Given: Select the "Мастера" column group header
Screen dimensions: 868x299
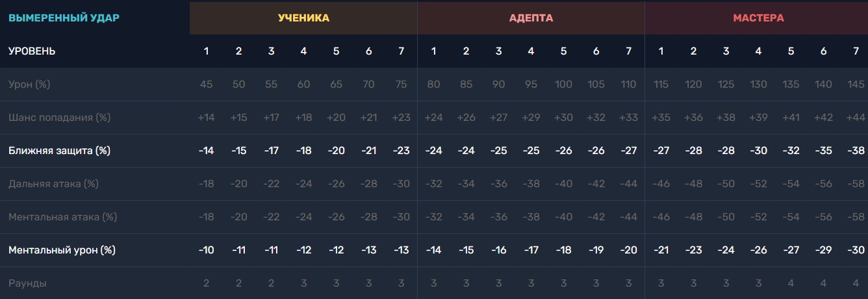Looking at the screenshot, I should [758, 18].
